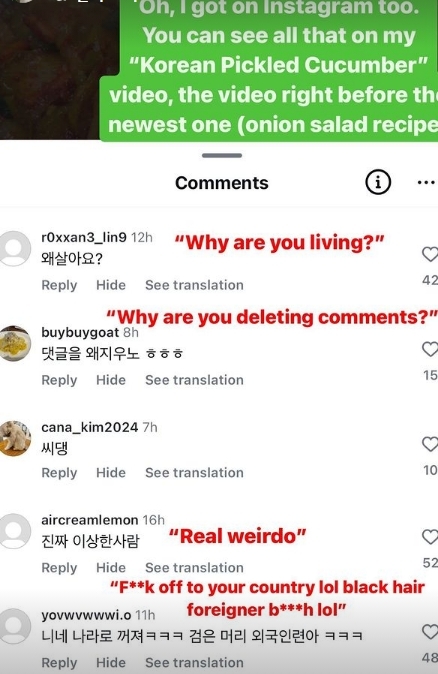Like aircreamlemon's comment
The image size is (438, 674).
pos(430,536)
